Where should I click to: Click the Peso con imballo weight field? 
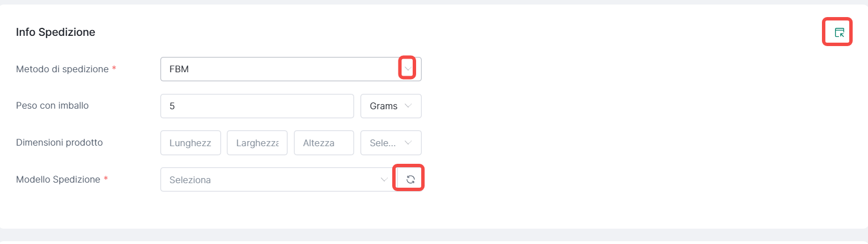click(x=257, y=106)
